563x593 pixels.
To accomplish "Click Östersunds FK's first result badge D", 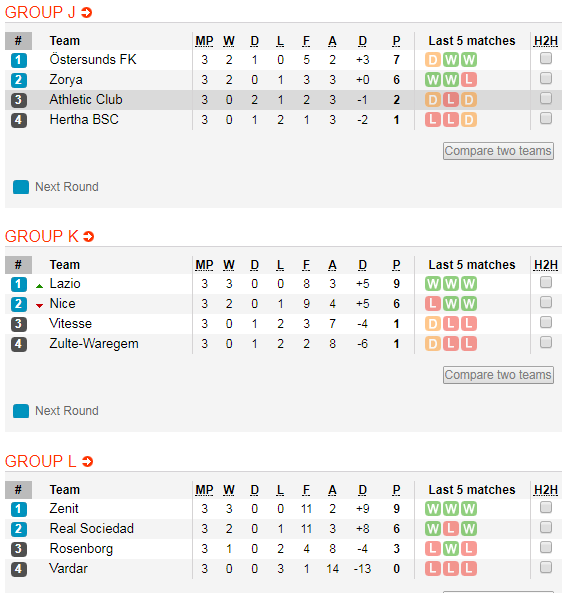I will click(x=433, y=60).
